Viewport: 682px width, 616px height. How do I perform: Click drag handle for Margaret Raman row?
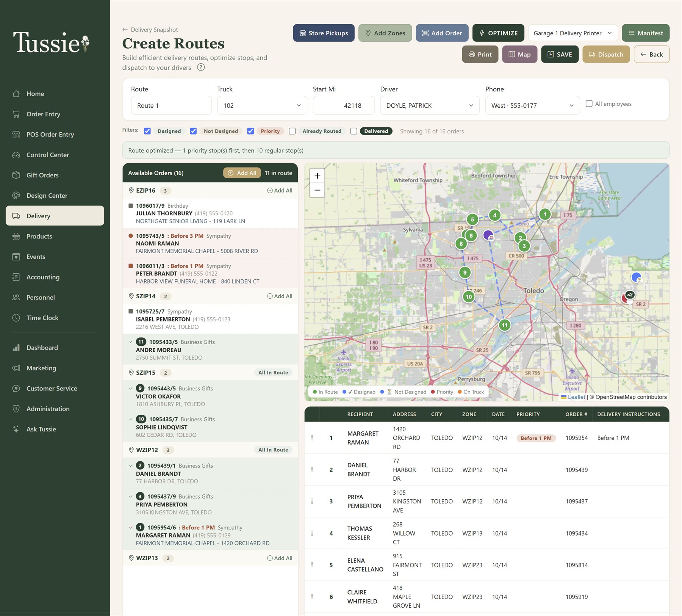pos(312,438)
